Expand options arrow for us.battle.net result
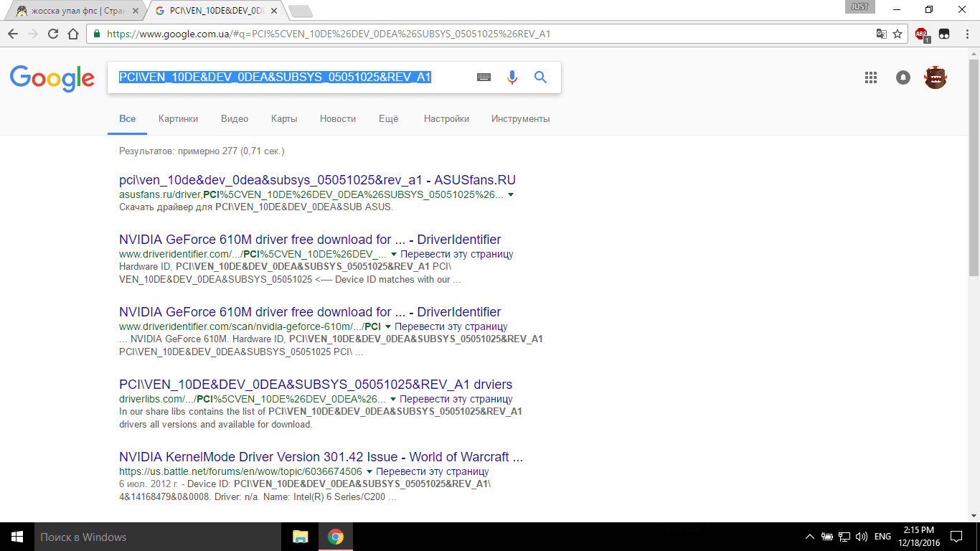 pos(369,472)
